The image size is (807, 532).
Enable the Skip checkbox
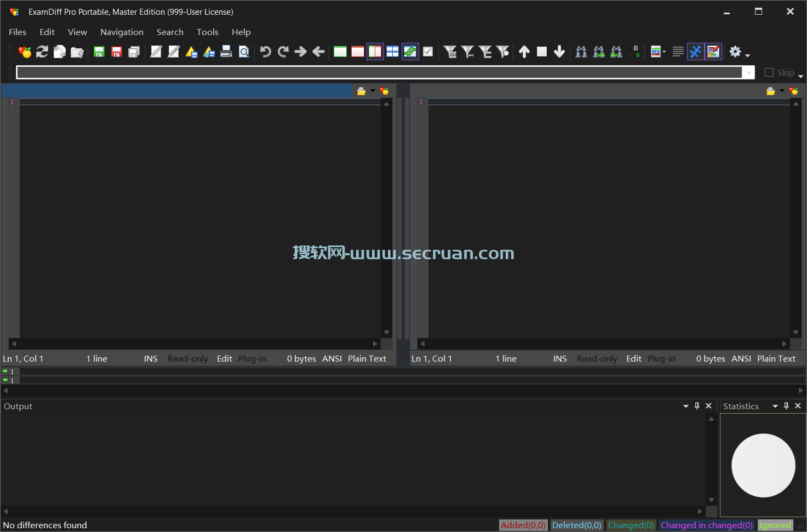(x=769, y=72)
